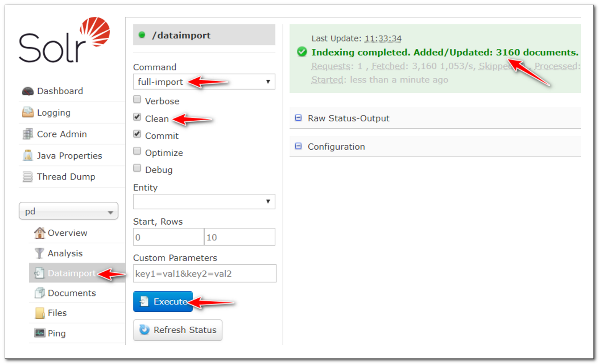This screenshot has width=599, height=364.
Task: Click the Analysis funnel icon
Action: [40, 253]
